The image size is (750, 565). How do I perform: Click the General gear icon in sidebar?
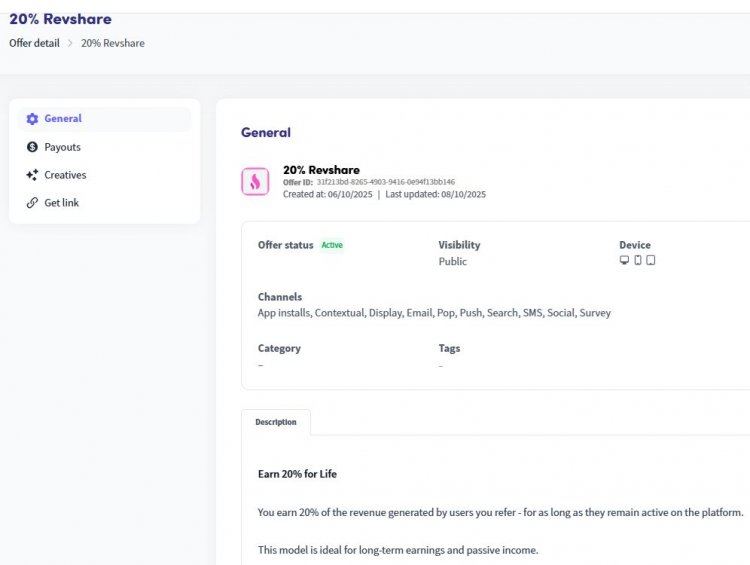pos(32,119)
